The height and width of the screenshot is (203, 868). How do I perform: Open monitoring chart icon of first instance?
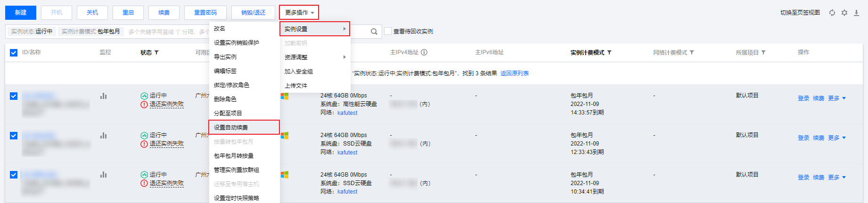point(103,96)
